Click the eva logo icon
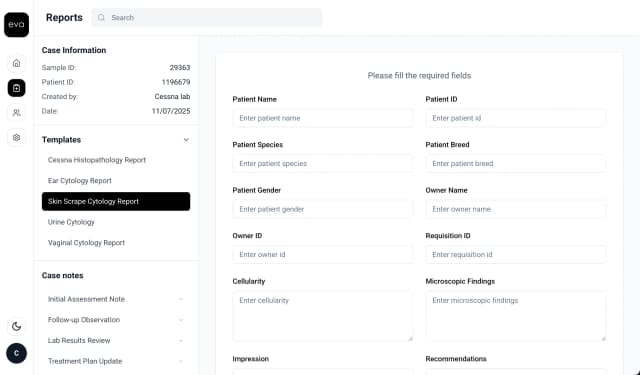 tap(16, 24)
